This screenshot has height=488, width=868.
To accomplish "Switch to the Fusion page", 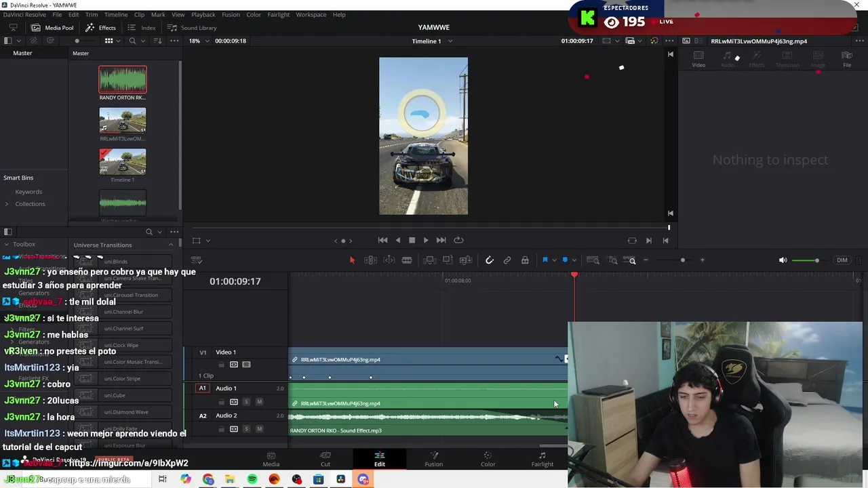I will click(434, 459).
